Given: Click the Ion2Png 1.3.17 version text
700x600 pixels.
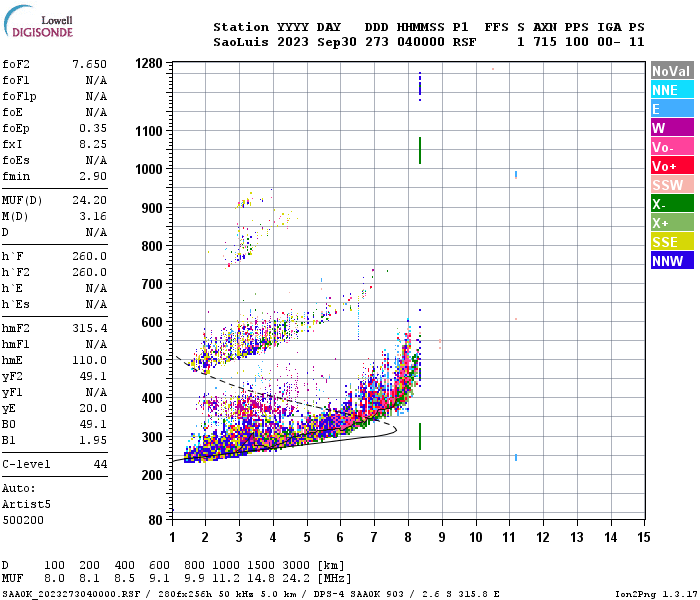Looking at the screenshot, I should [656, 594].
